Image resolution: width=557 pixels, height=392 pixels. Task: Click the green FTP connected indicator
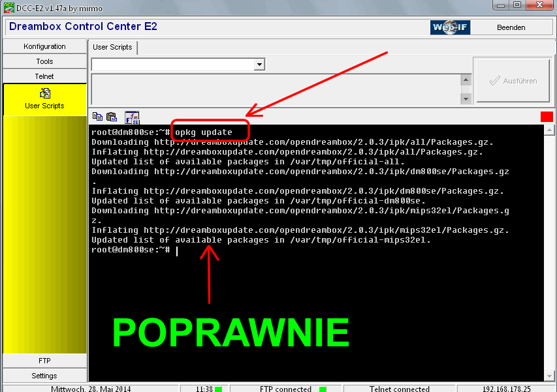tap(323, 389)
